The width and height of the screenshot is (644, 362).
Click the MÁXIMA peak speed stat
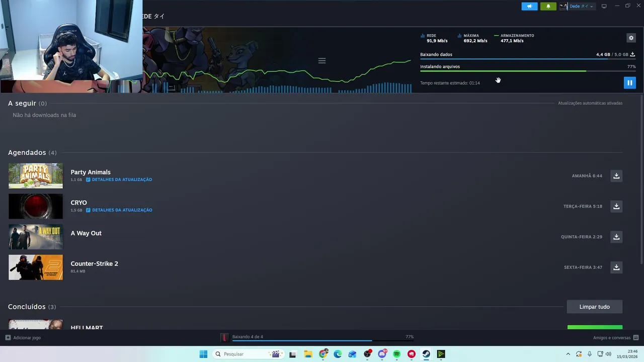(472, 38)
